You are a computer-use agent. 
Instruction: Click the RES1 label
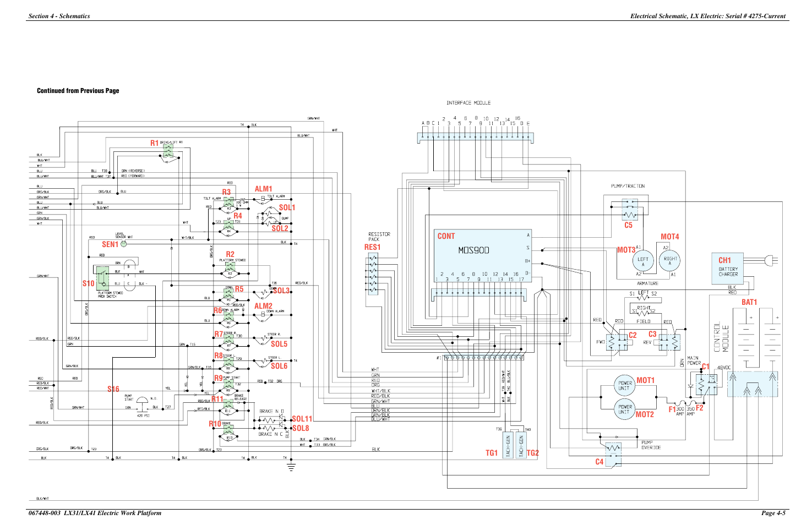(x=373, y=247)
